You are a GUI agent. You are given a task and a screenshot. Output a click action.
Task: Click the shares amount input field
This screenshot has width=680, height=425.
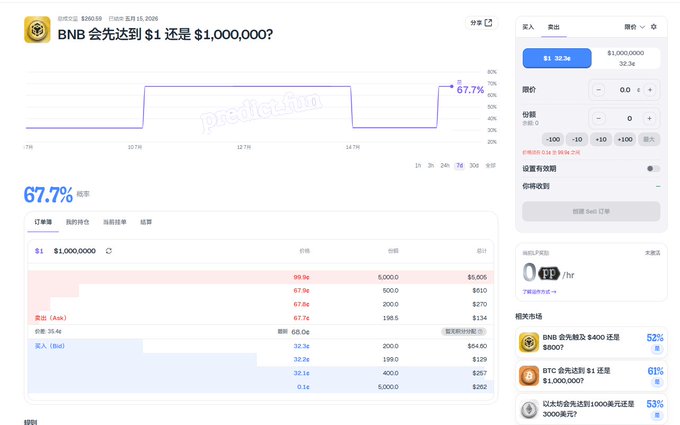[x=624, y=118]
